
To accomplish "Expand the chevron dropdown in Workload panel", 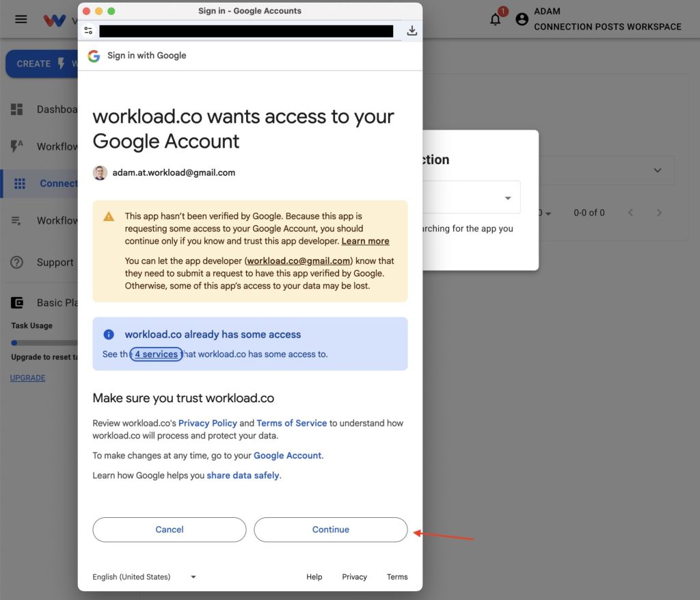I will [x=658, y=170].
